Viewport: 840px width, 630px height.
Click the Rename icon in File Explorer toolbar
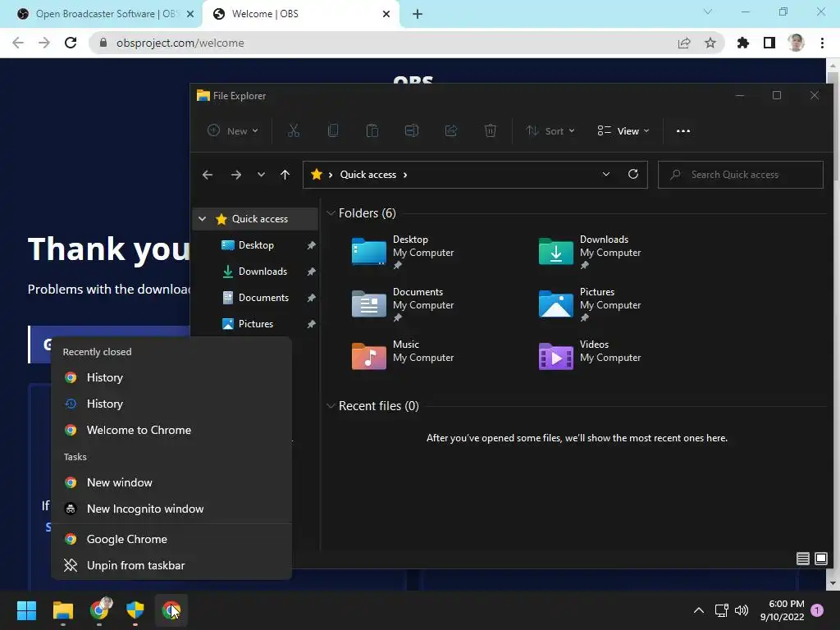click(x=412, y=130)
